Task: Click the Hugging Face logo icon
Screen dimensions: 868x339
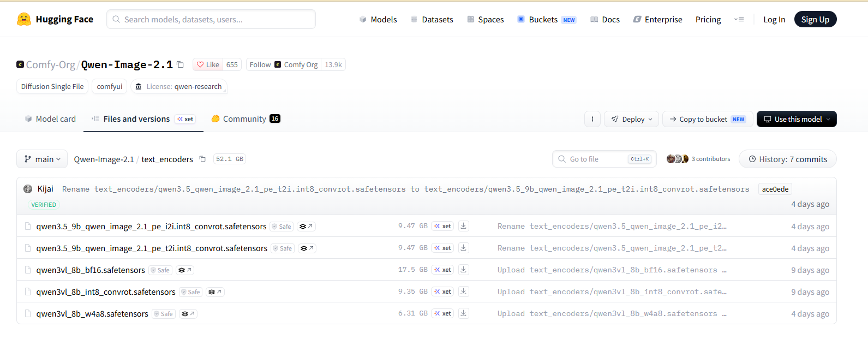Action: [24, 20]
